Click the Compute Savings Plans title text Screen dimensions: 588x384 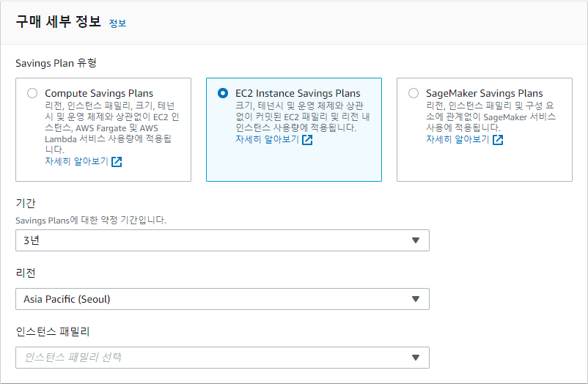coord(99,93)
